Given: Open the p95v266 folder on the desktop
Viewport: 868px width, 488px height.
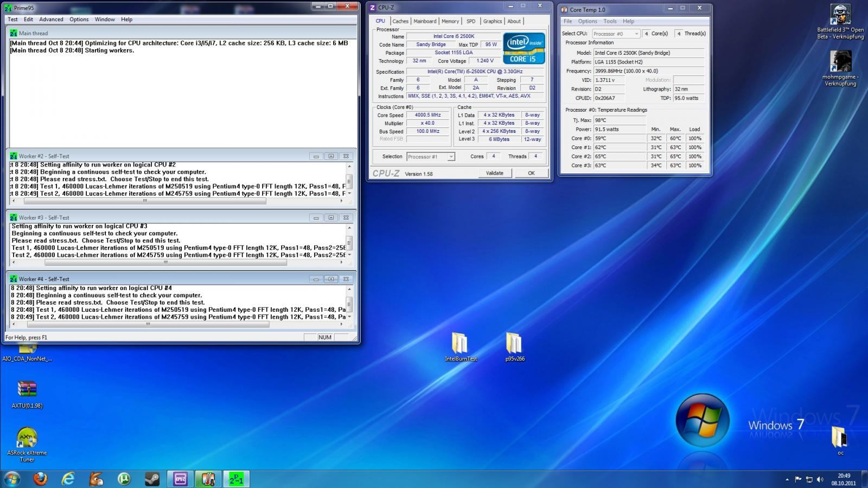Looking at the screenshot, I should (514, 347).
